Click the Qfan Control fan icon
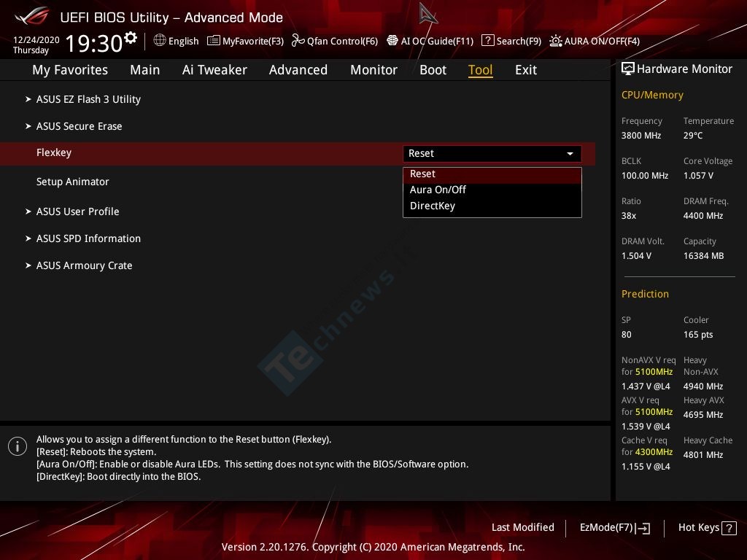 click(298, 41)
